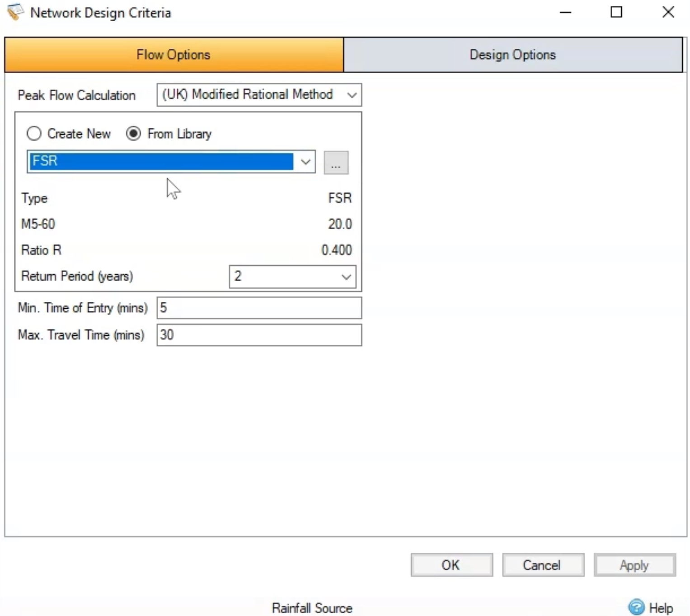Expand the FSR rainfall library dropdown
The width and height of the screenshot is (690, 616).
tap(305, 162)
